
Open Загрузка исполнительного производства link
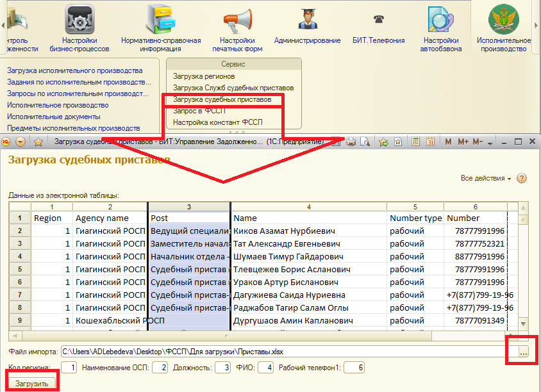(74, 70)
